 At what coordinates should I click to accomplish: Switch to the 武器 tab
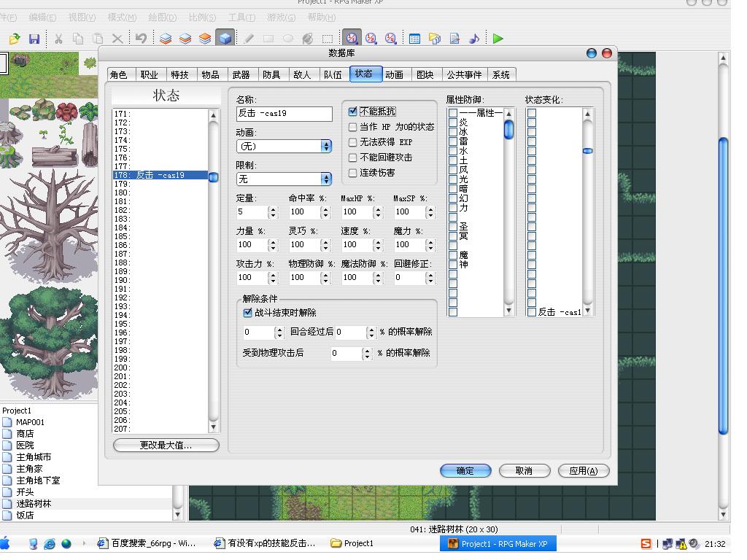pos(241,75)
